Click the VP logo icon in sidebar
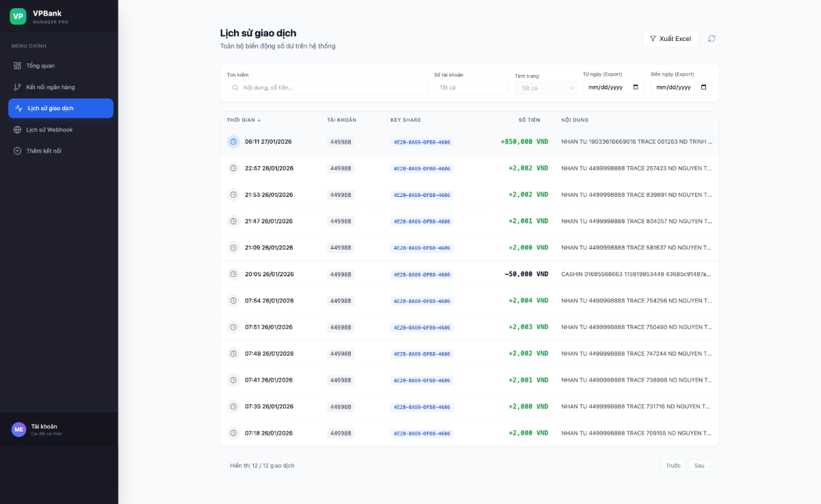 tap(18, 16)
